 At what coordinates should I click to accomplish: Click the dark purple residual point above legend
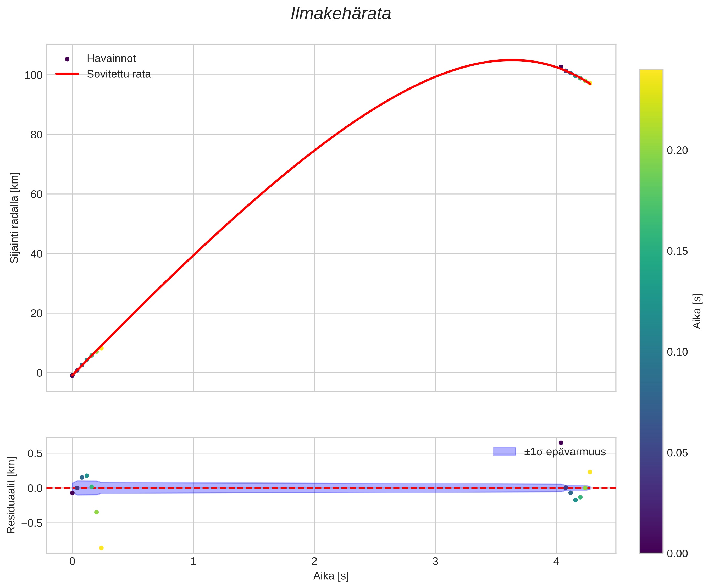(561, 442)
